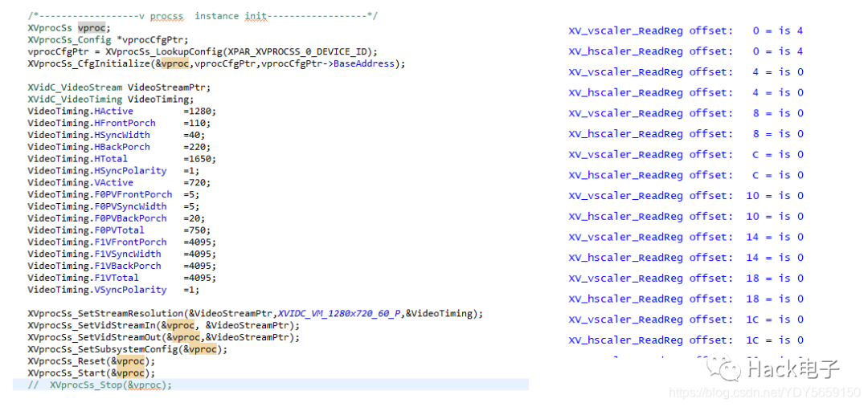Screen dimensions: 868x407
Task: Click the XV_hscaler_ReadReg offset 0 log line
Action: pos(686,51)
